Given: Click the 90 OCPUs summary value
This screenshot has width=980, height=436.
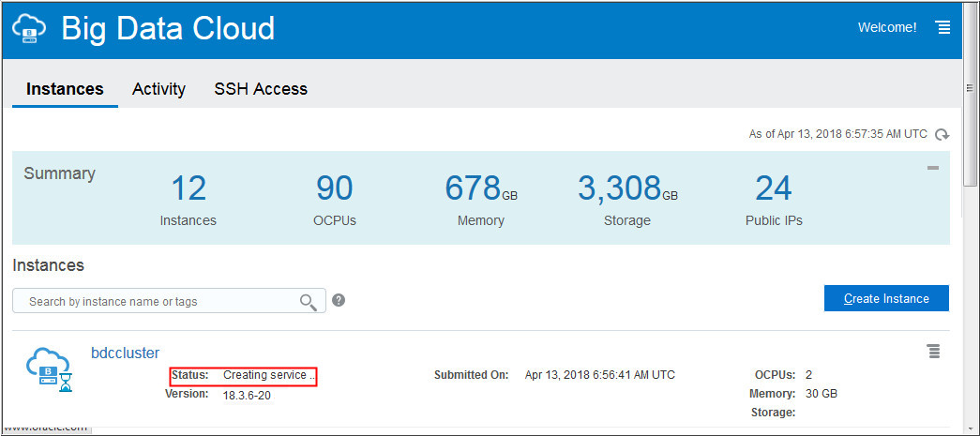Looking at the screenshot, I should 335,188.
